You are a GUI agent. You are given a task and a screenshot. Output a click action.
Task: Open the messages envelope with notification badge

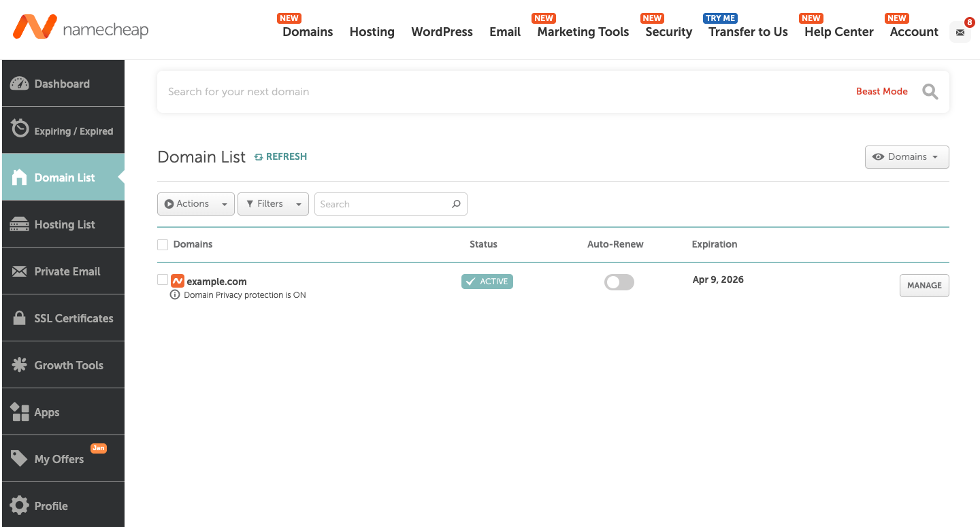(960, 32)
